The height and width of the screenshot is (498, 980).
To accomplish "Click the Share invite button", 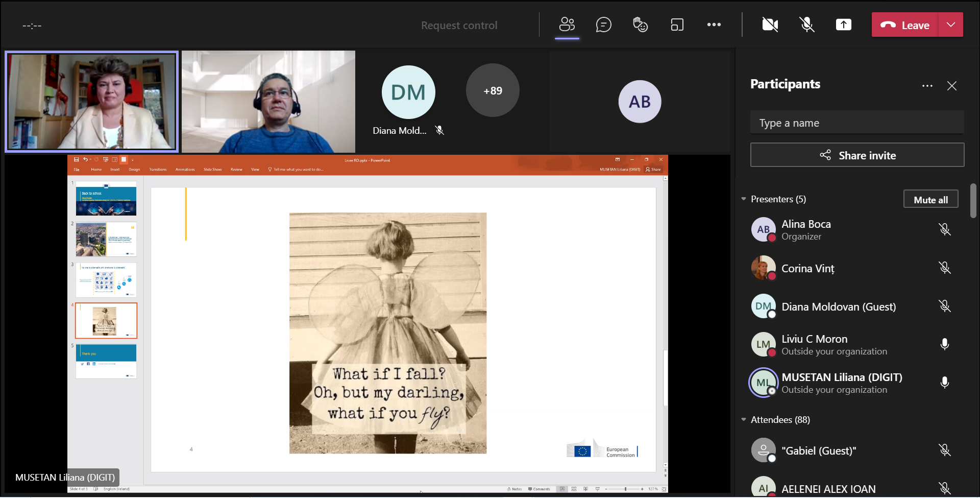I will coord(856,155).
